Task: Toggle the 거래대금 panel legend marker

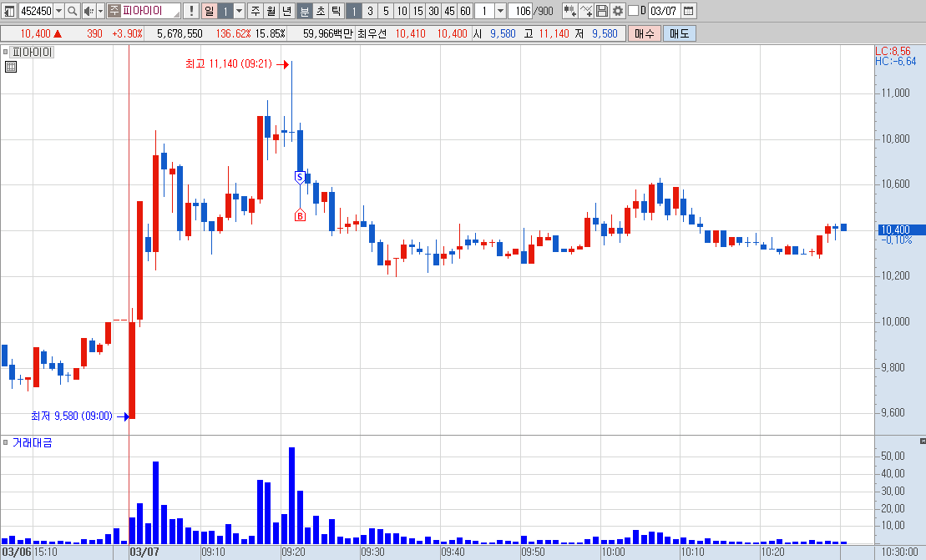Action: (5, 442)
